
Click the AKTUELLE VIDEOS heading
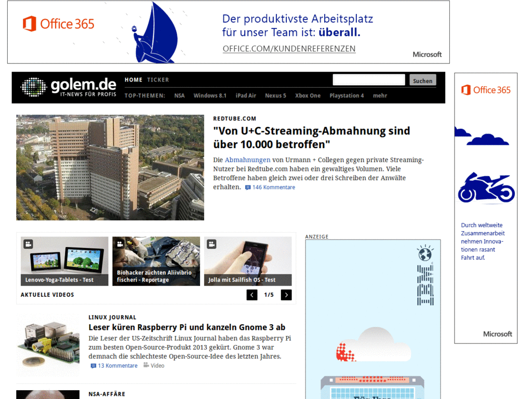[x=47, y=295]
